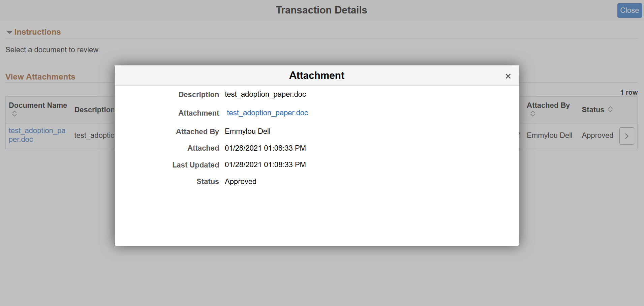
Task: Open row details with the right chevron button
Action: (626, 136)
